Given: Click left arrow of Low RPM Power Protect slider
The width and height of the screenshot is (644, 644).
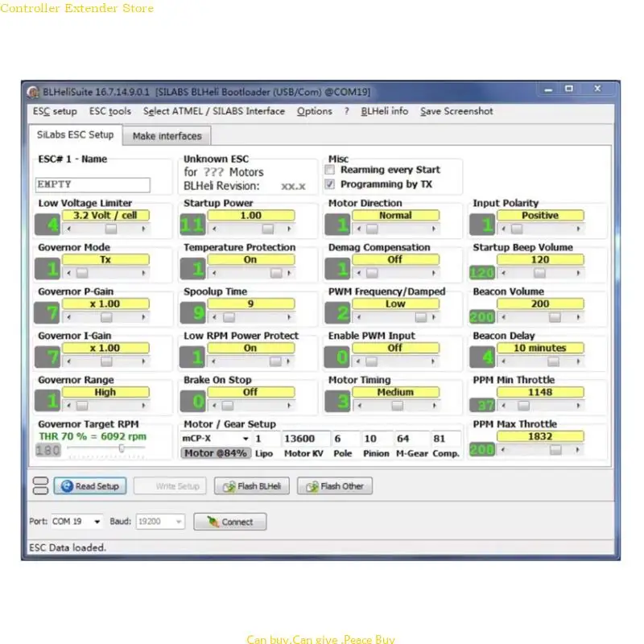Looking at the screenshot, I should 214,361.
